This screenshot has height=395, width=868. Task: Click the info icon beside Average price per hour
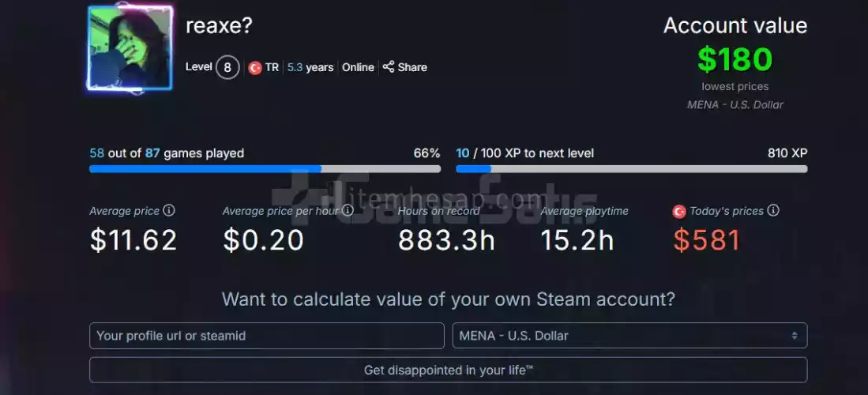pos(345,211)
